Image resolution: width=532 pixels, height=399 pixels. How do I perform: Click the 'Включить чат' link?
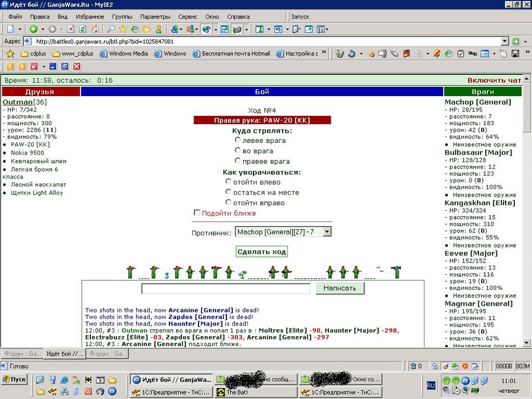pyautogui.click(x=494, y=81)
